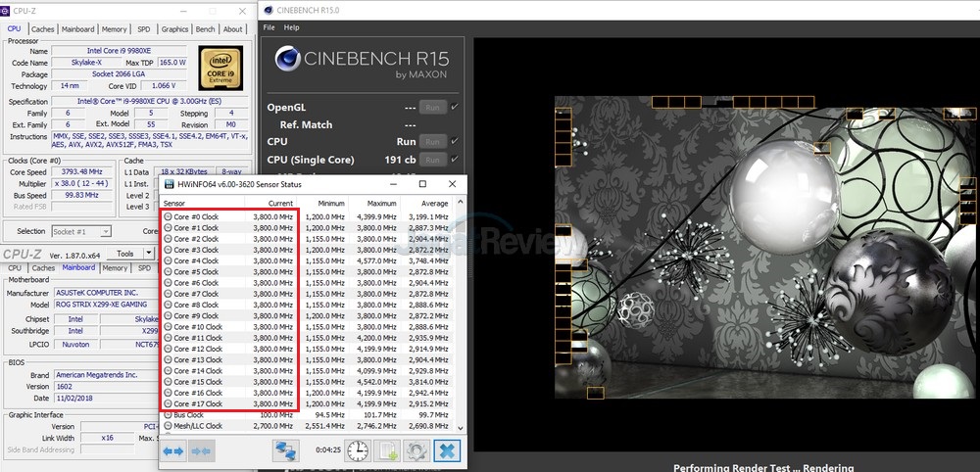This screenshot has width=980, height=472.
Task: Open the SPD tab in top CPU-Z
Action: click(x=144, y=29)
